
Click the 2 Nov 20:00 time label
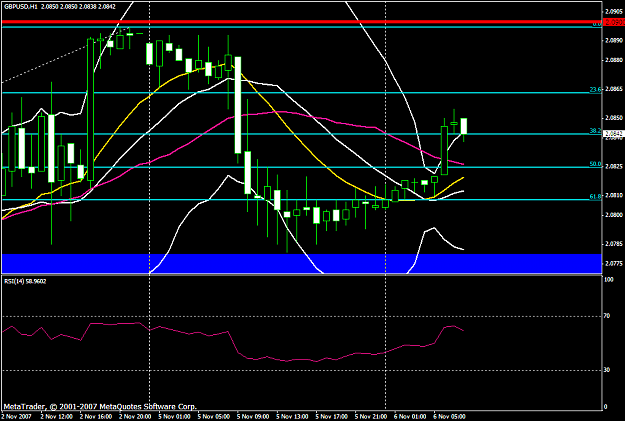(135, 417)
